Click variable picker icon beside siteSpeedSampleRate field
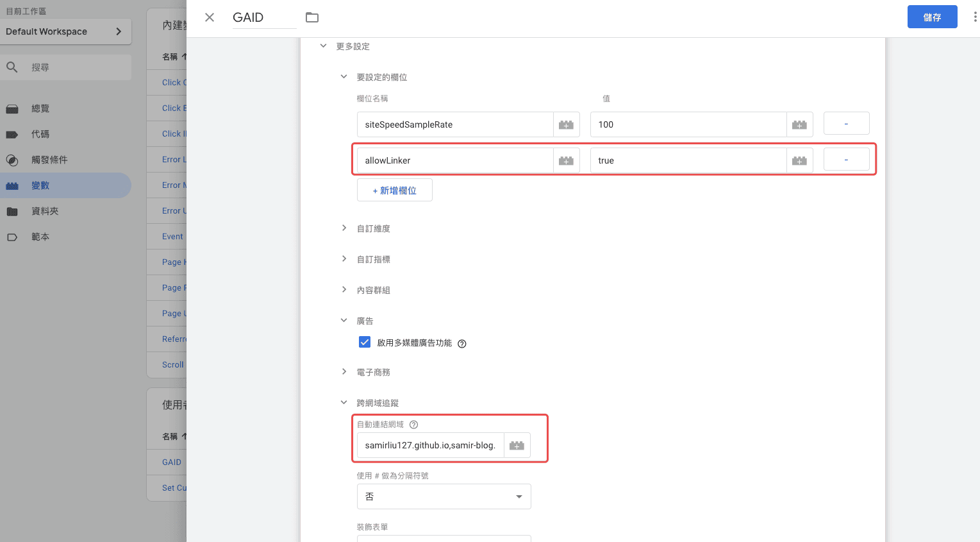 click(x=566, y=124)
